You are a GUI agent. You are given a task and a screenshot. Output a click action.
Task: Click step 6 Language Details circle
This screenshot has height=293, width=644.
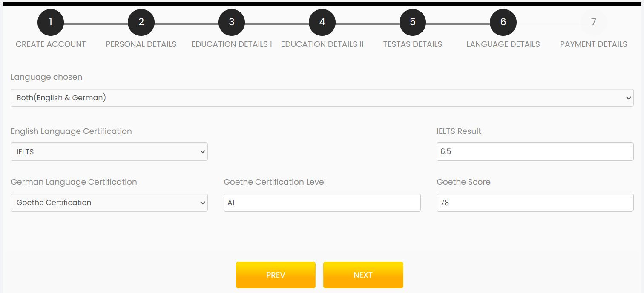coord(503,22)
